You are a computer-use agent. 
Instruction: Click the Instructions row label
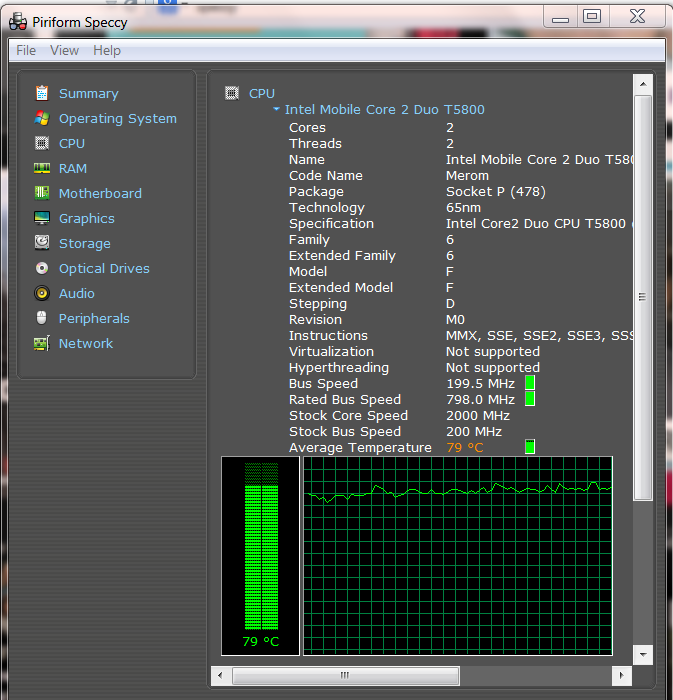tap(328, 336)
